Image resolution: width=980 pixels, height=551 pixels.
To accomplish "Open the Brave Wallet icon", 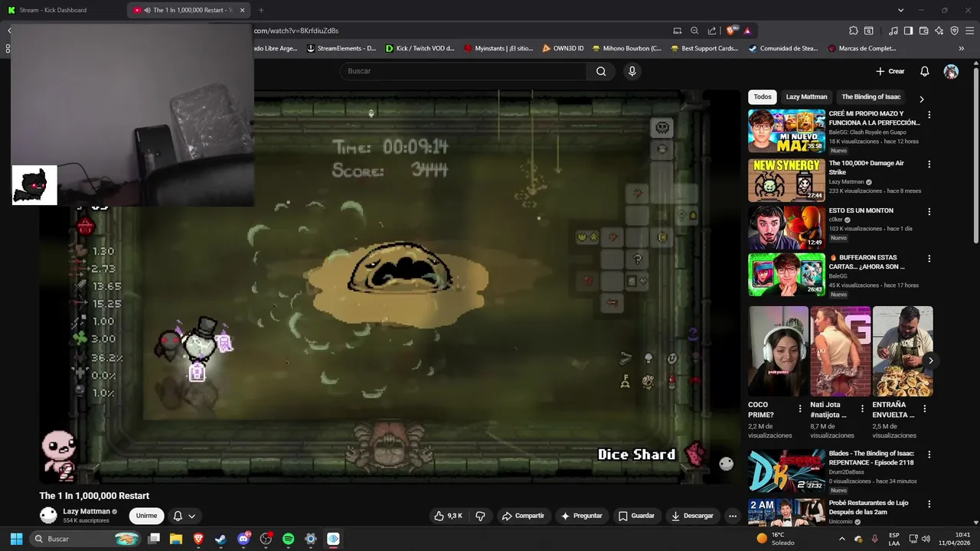I will (x=923, y=31).
